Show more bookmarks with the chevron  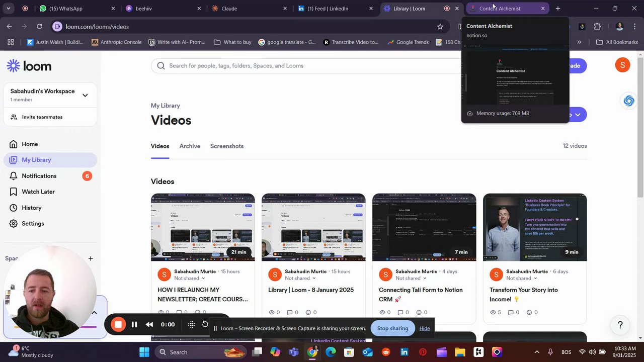[x=579, y=42]
